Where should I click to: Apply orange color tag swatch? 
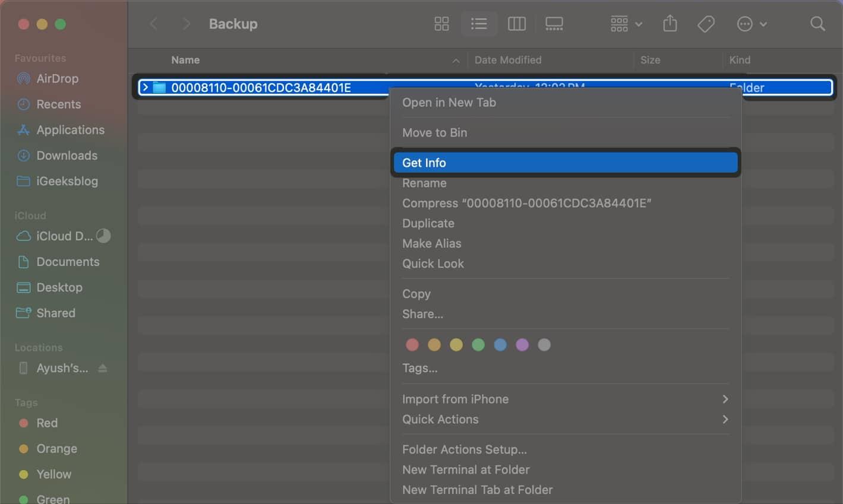coord(434,345)
